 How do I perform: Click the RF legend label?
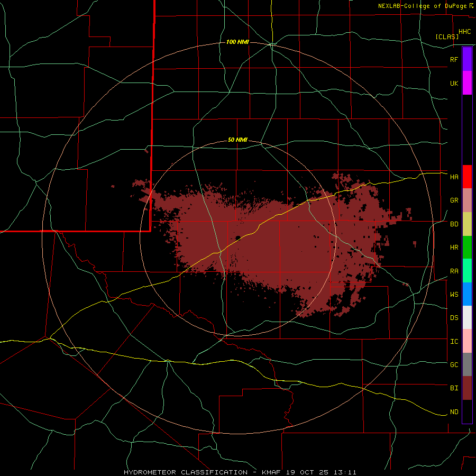454,59
